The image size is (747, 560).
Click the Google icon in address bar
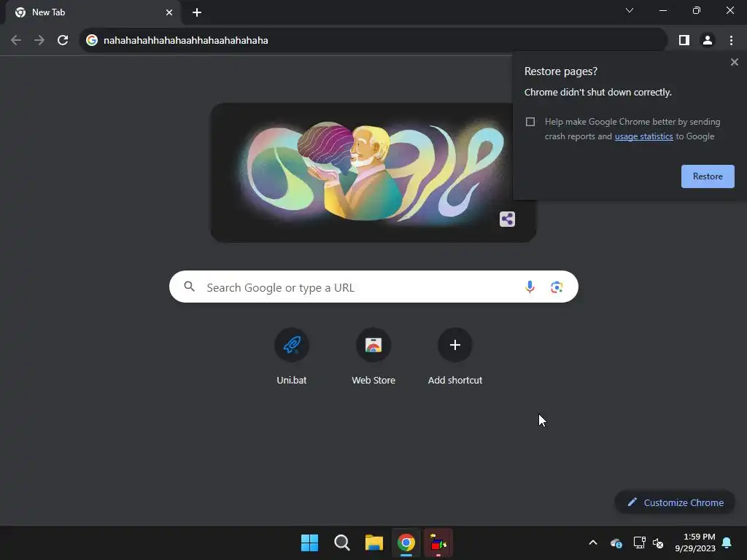pos(92,41)
